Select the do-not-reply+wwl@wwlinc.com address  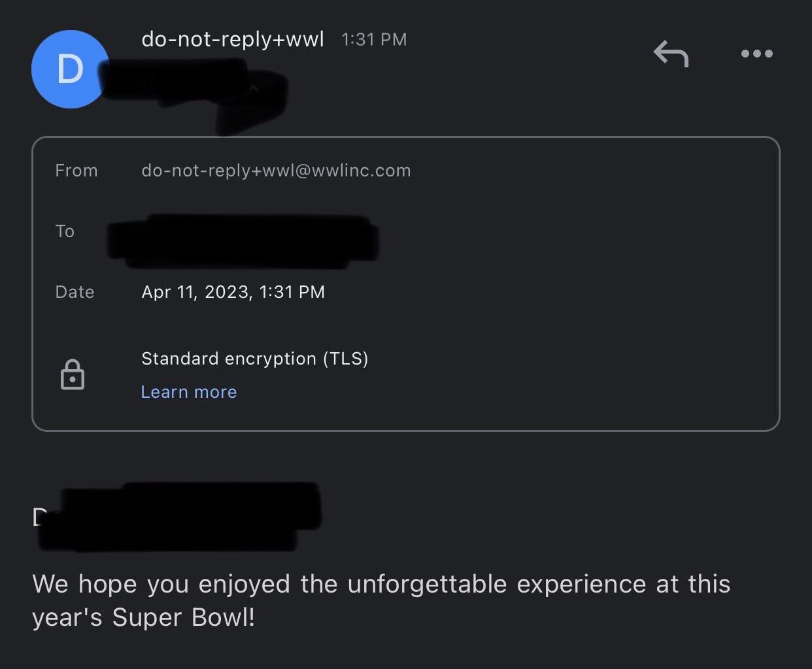276,171
